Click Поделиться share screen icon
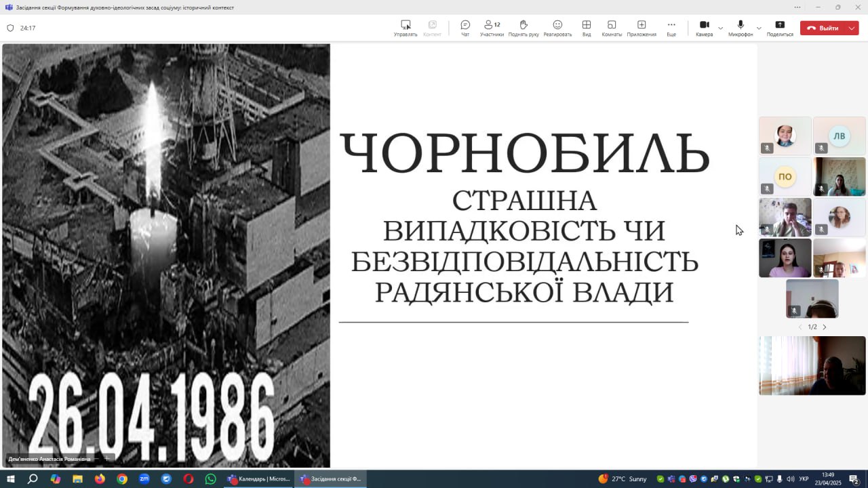 pos(780,28)
